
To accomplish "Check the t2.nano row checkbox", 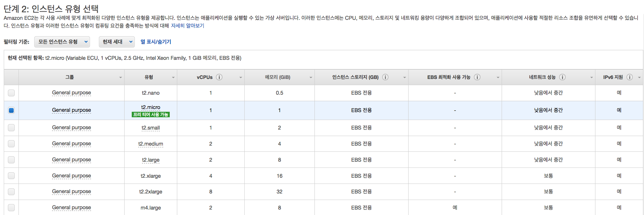I will pos(11,93).
